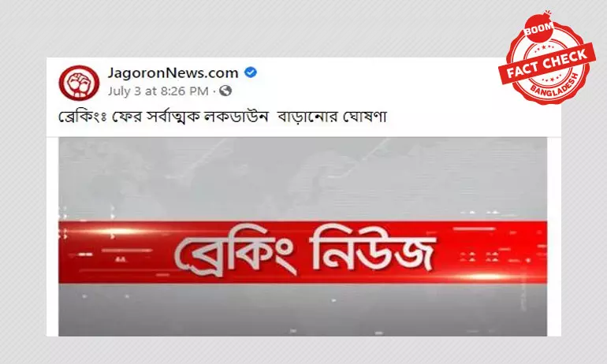Click the BANGLADESH text on the stamp

(554, 87)
